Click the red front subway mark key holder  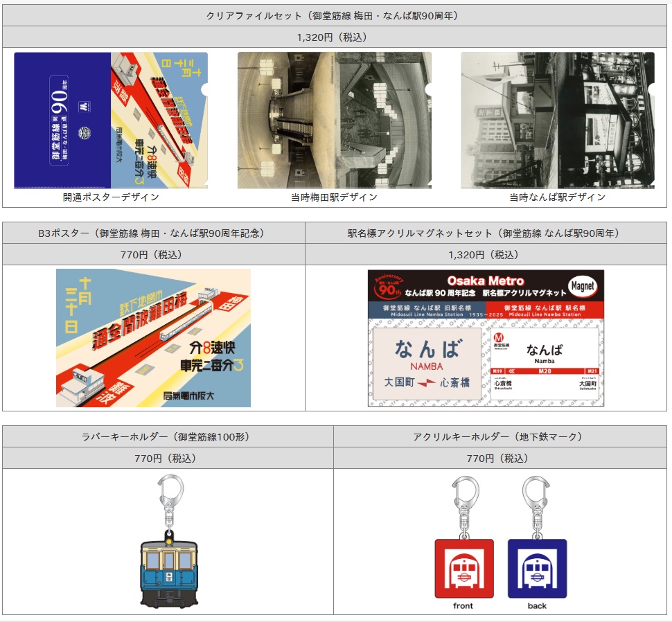click(463, 568)
